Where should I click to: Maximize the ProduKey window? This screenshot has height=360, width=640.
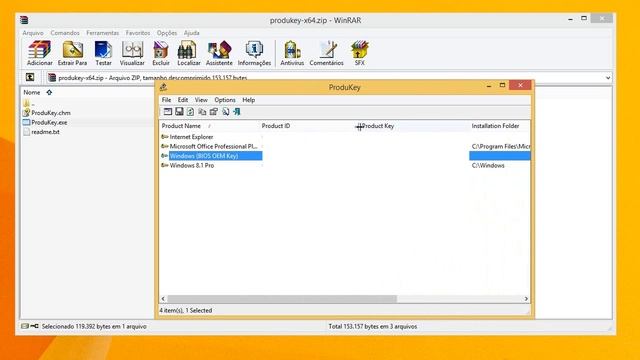click(502, 85)
